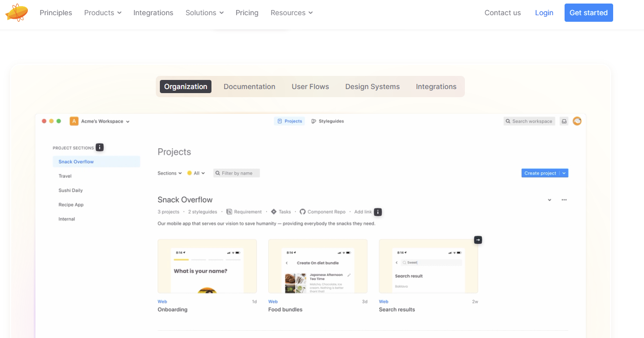
Task: Open inbox icon beside workspace search
Action: pyautogui.click(x=564, y=121)
